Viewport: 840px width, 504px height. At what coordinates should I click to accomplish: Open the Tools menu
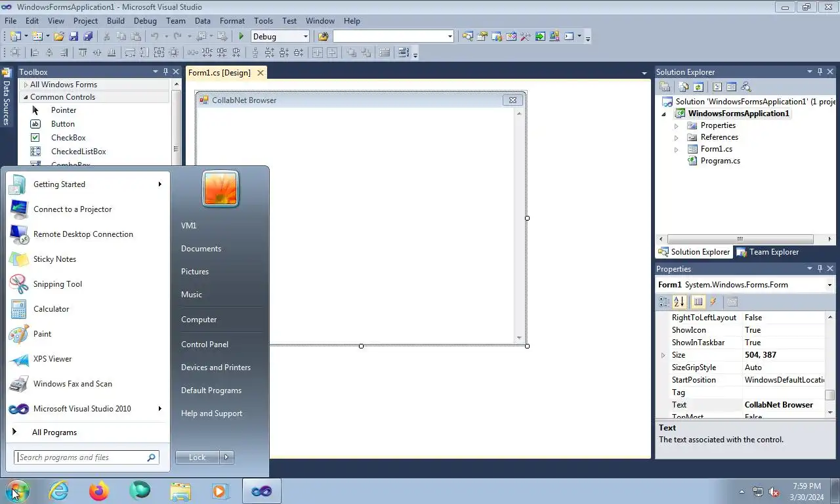(263, 21)
